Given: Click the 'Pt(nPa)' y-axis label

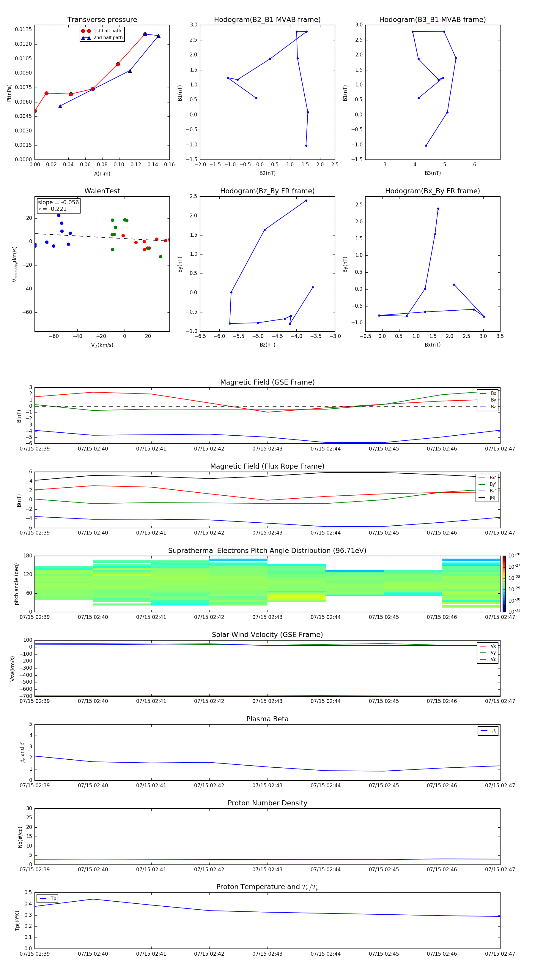Looking at the screenshot, I should coord(9,92).
